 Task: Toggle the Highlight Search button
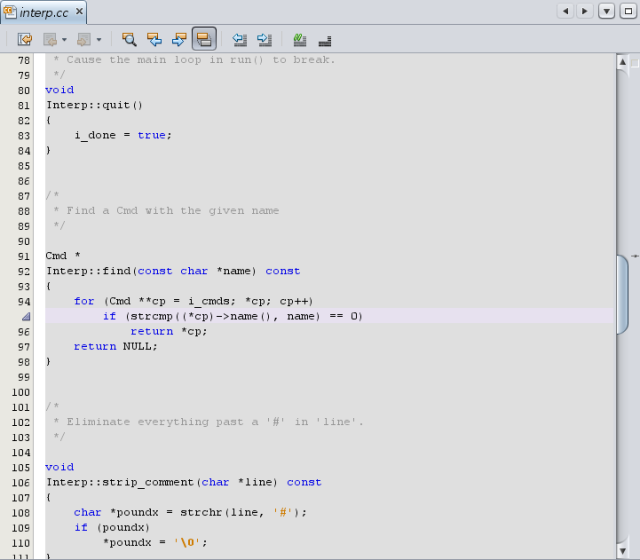[204, 39]
